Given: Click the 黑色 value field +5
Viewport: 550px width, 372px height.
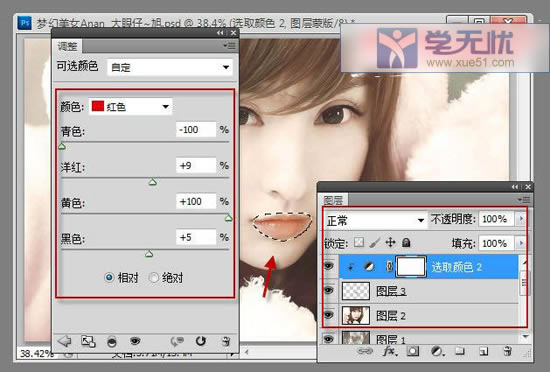Looking at the screenshot, I should pos(196,237).
